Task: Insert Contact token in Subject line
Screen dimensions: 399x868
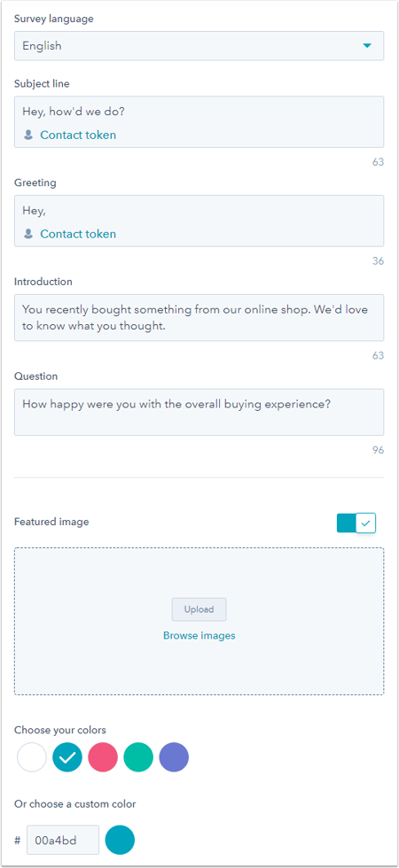Action: point(78,135)
